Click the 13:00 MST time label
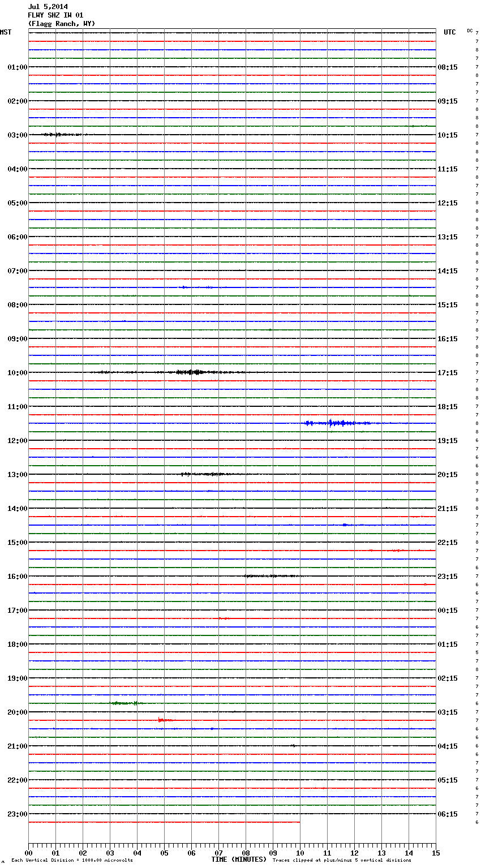The image size is (481, 868). click(17, 475)
